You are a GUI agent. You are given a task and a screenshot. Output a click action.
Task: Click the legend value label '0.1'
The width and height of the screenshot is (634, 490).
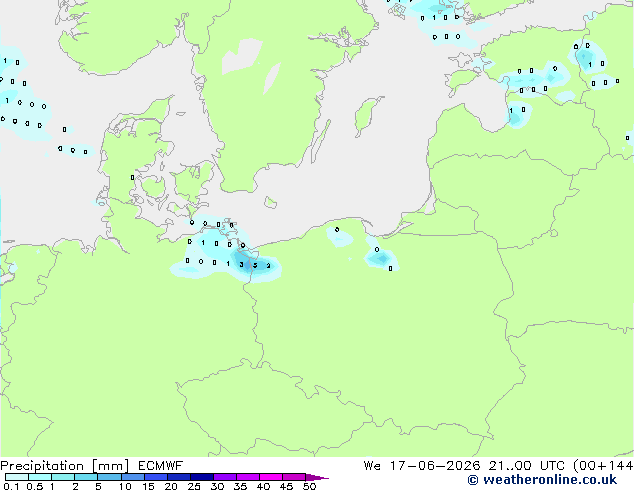tap(11, 486)
